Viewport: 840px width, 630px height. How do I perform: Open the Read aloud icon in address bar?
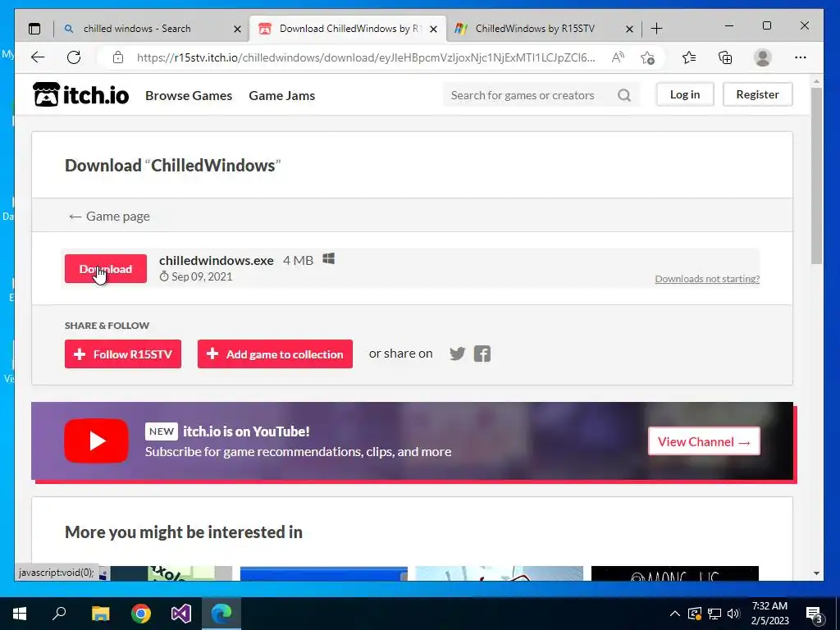pos(618,57)
